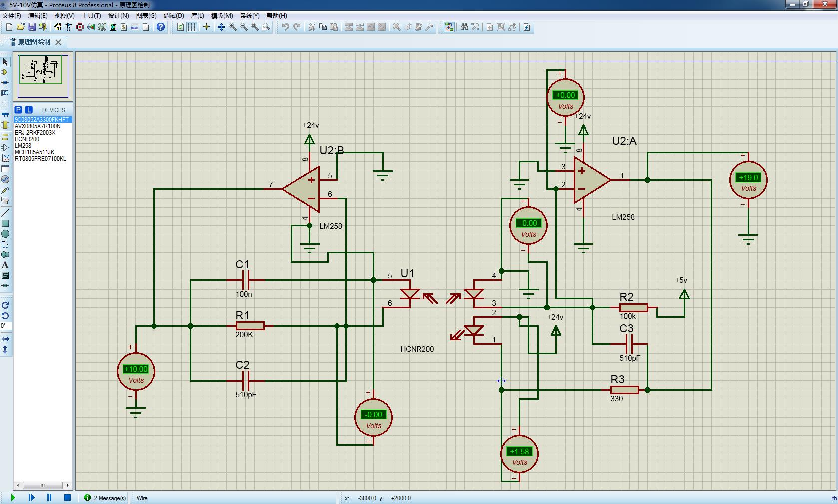Zoom in using the magnifier plus icon
Image resolution: width=838 pixels, height=504 pixels.
point(232,27)
